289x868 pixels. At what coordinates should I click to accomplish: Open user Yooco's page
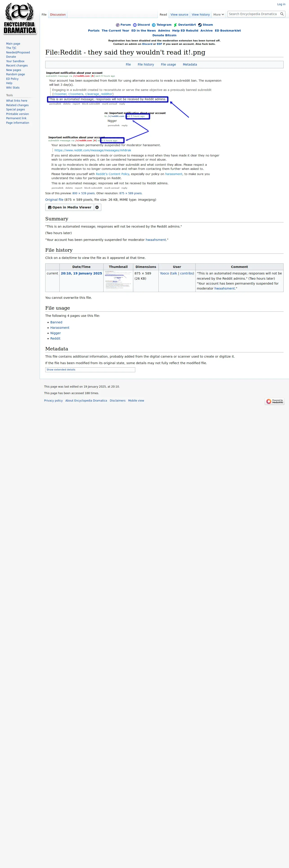point(164,274)
